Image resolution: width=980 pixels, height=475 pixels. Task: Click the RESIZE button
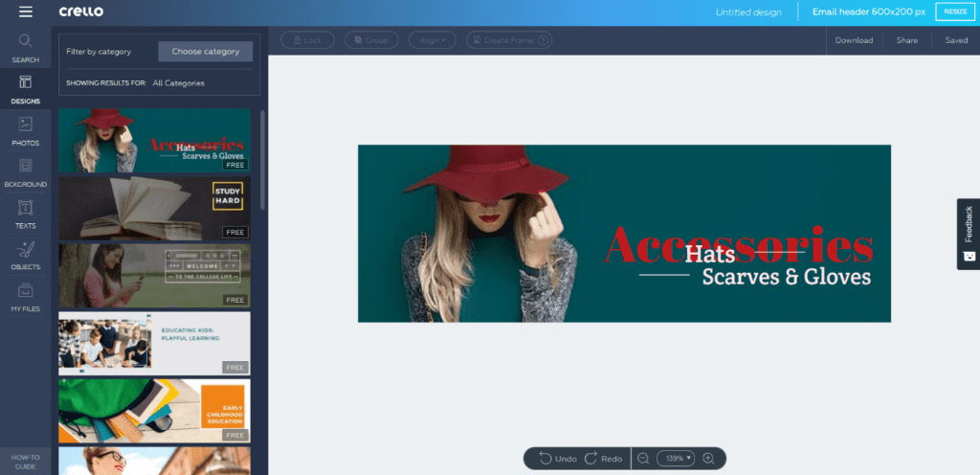(955, 11)
